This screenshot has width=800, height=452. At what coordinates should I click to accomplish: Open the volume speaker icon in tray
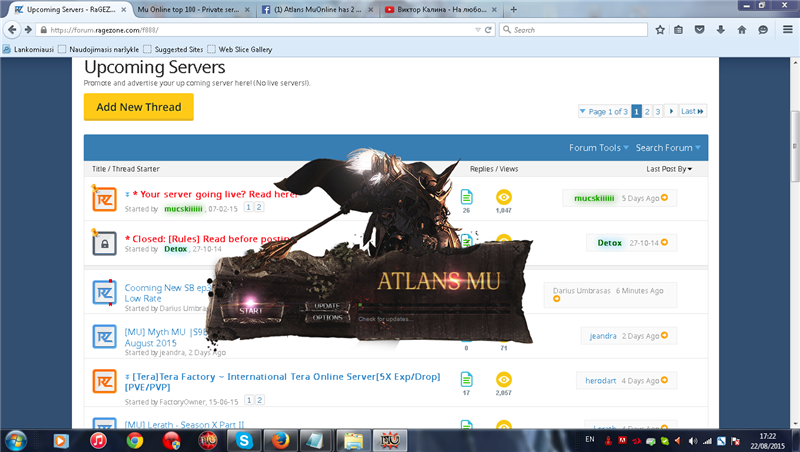click(x=692, y=441)
